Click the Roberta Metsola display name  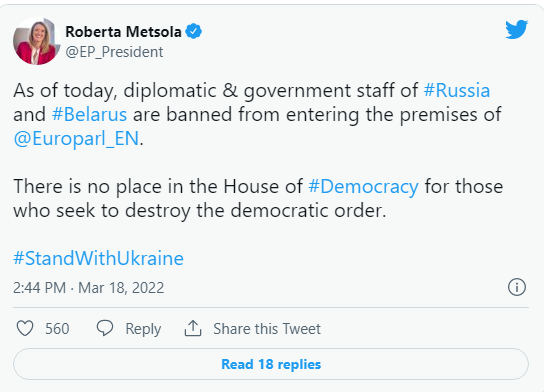(x=124, y=32)
